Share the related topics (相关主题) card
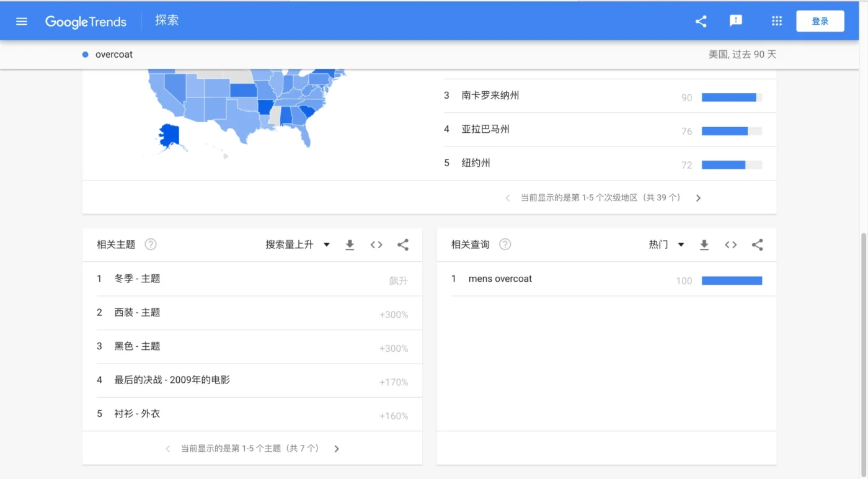Viewport: 868px width, 479px height. click(x=403, y=245)
